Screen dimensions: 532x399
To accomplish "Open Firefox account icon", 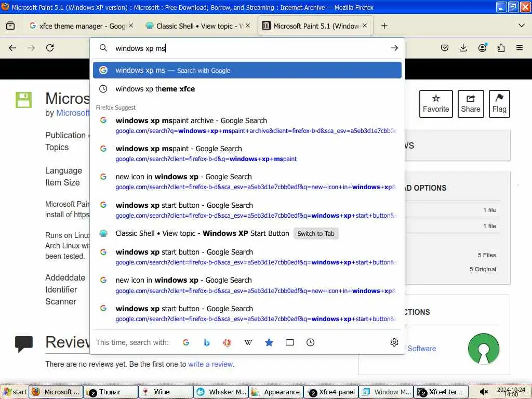I will (482, 48).
